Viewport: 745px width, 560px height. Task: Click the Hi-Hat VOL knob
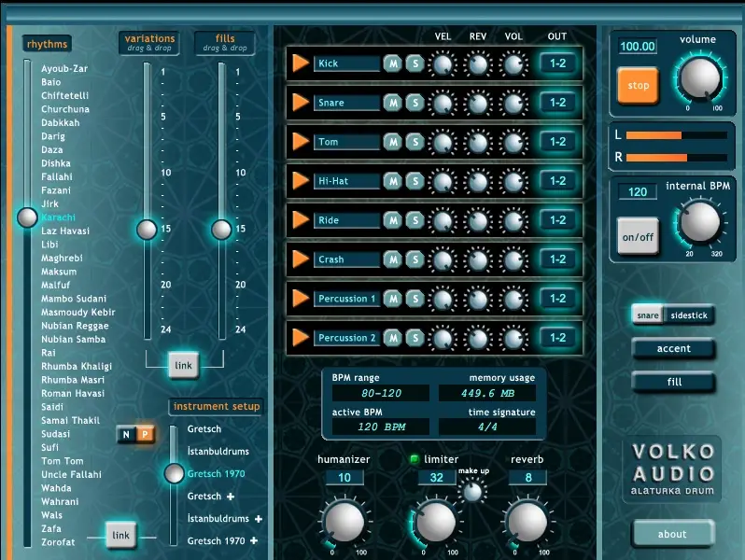click(x=513, y=182)
